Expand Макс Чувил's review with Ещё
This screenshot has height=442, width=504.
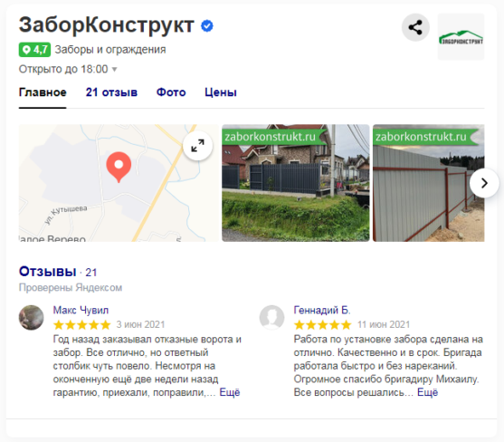(230, 392)
